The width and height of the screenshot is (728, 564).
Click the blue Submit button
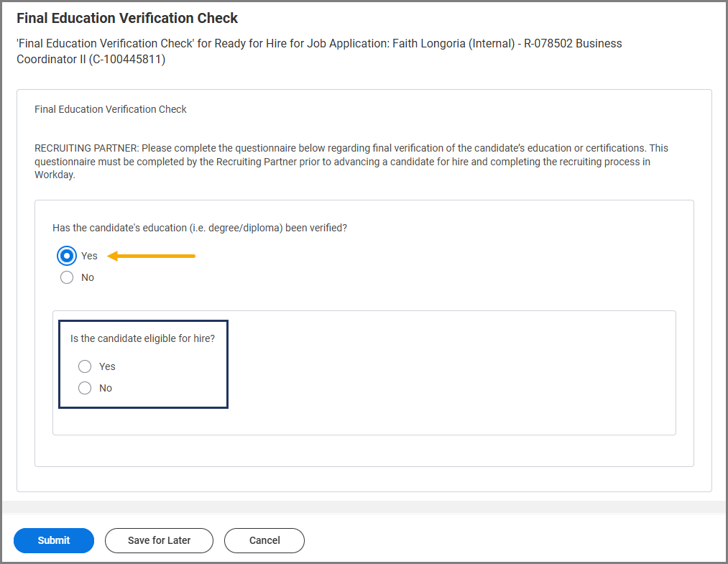click(54, 540)
